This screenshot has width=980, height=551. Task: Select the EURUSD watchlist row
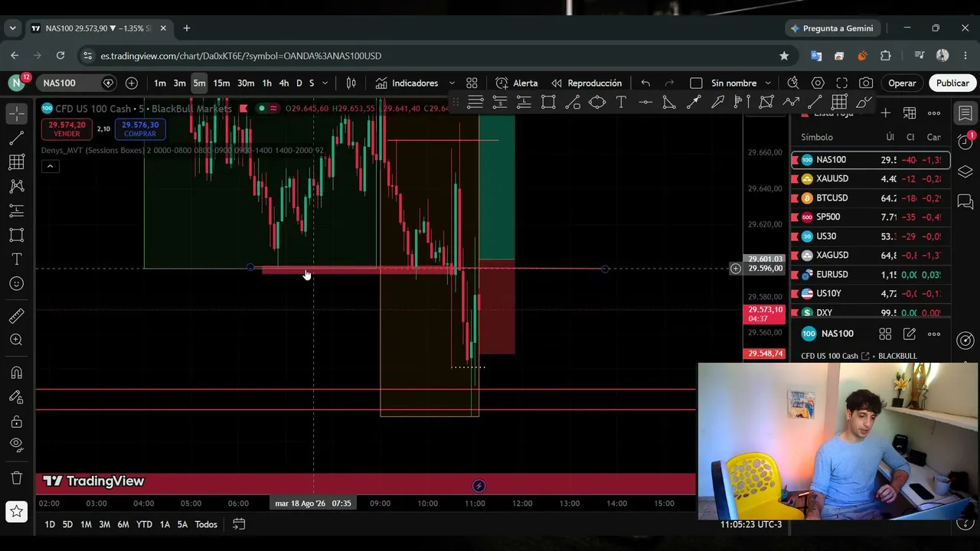click(x=871, y=274)
